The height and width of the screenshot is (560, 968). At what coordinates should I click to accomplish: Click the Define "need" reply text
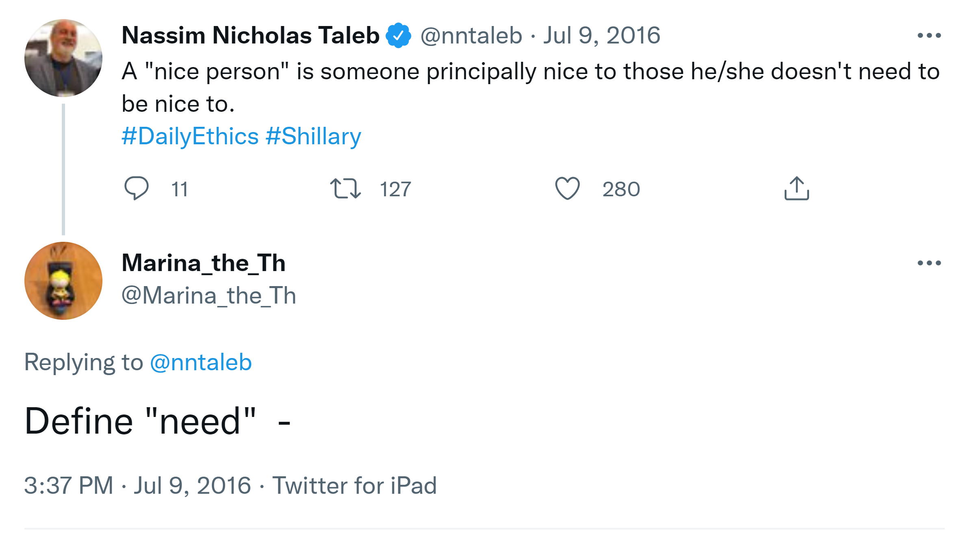140,421
